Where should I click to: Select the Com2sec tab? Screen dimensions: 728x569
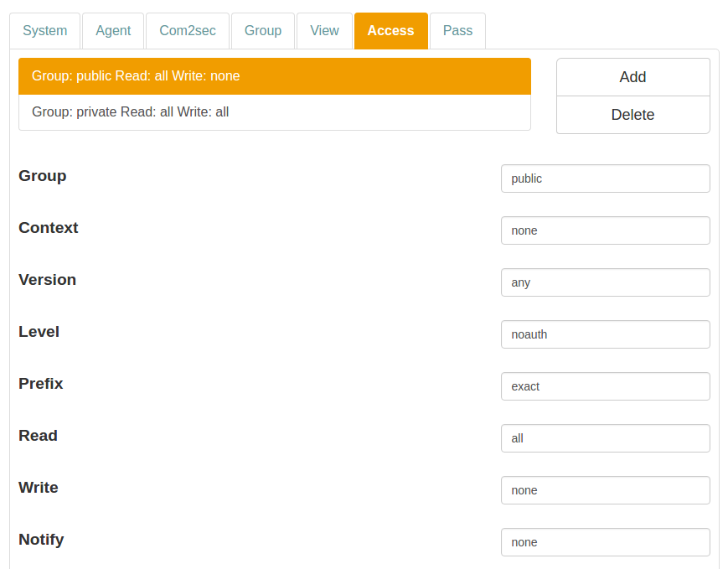coord(188,31)
